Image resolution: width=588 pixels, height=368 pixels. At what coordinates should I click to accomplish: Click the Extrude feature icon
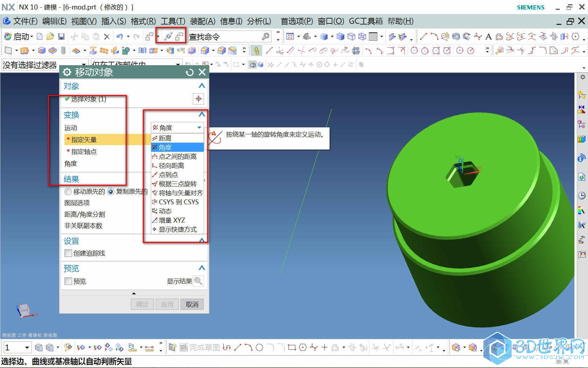(x=24, y=50)
